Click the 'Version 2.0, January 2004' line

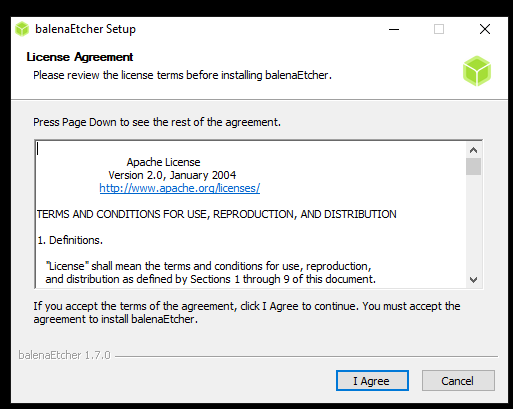point(172,175)
